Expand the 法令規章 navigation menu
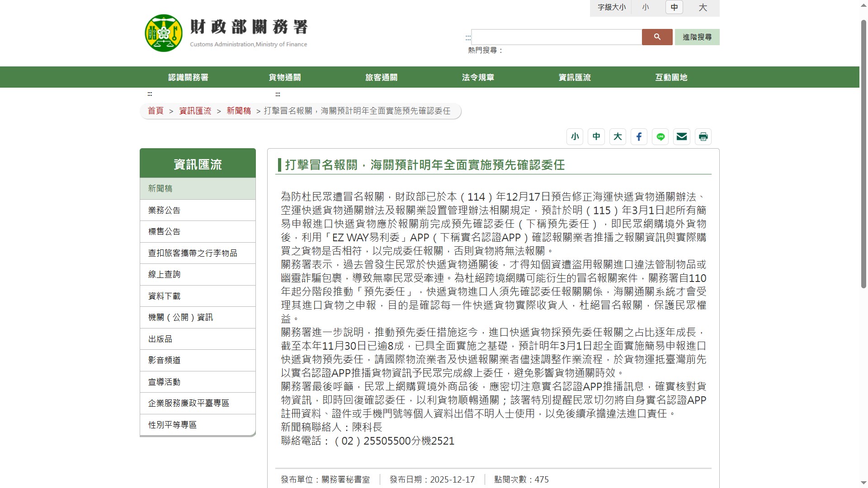This screenshot has height=488, width=868. 478,77
